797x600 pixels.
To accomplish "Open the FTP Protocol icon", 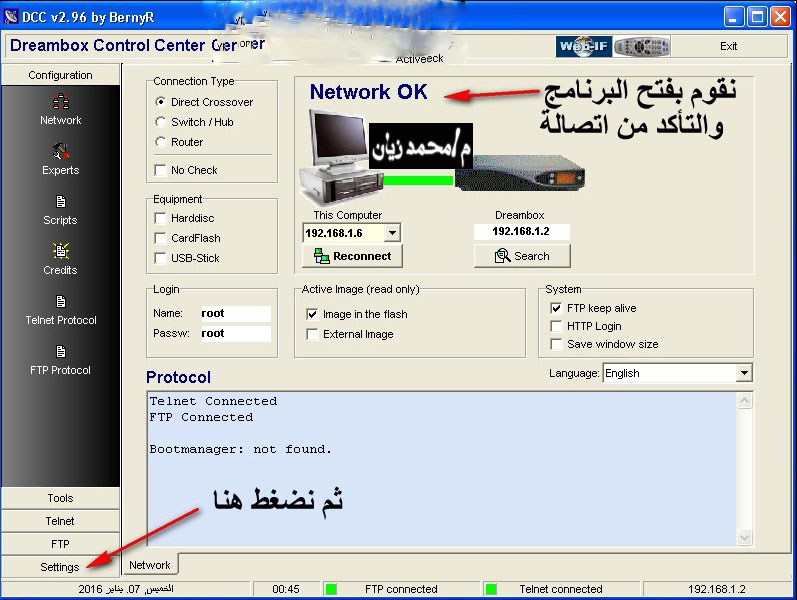I will (60, 353).
